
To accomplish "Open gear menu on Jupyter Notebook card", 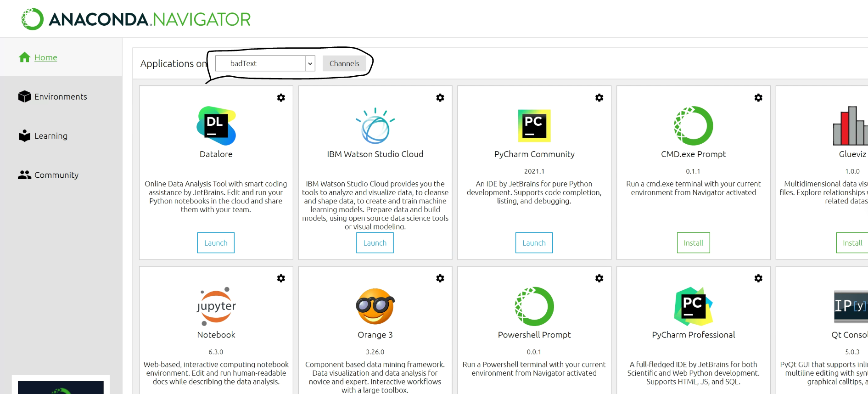I will tap(281, 278).
